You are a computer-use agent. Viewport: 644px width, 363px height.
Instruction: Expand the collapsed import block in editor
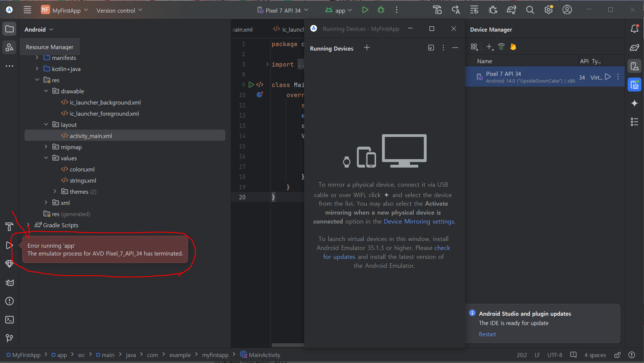(x=267, y=64)
